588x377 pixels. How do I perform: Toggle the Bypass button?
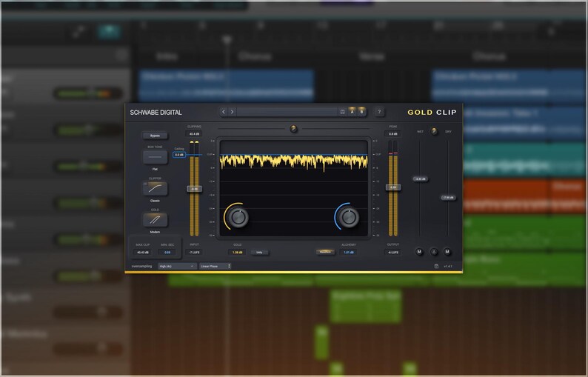[155, 136]
